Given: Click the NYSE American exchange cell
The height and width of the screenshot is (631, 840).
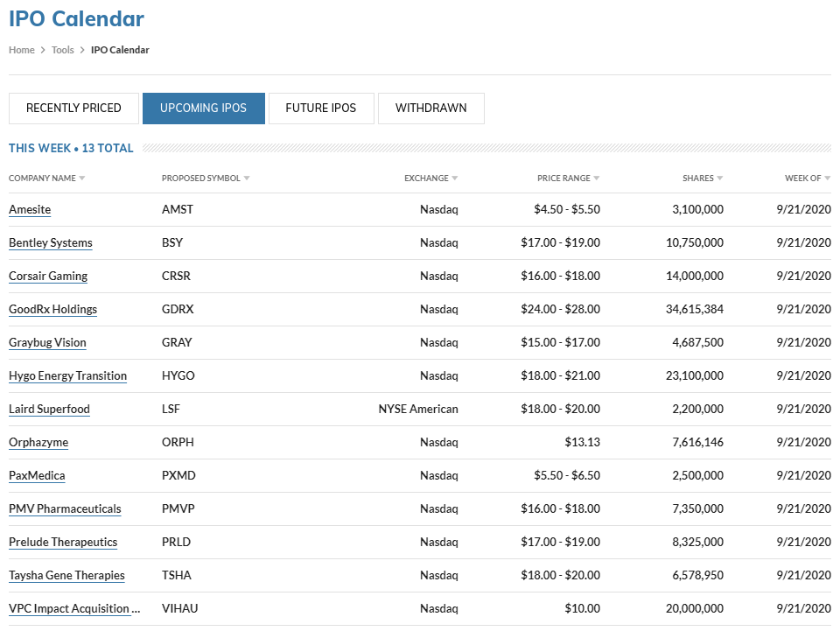Looking at the screenshot, I should [x=418, y=409].
